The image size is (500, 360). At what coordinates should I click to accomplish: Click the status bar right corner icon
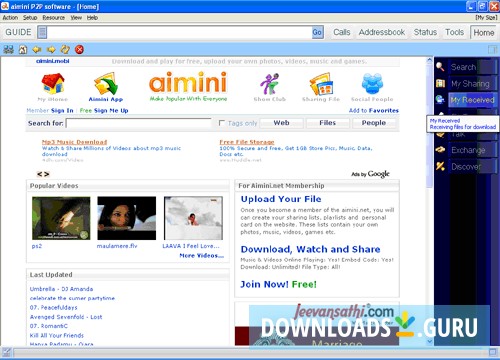click(493, 352)
